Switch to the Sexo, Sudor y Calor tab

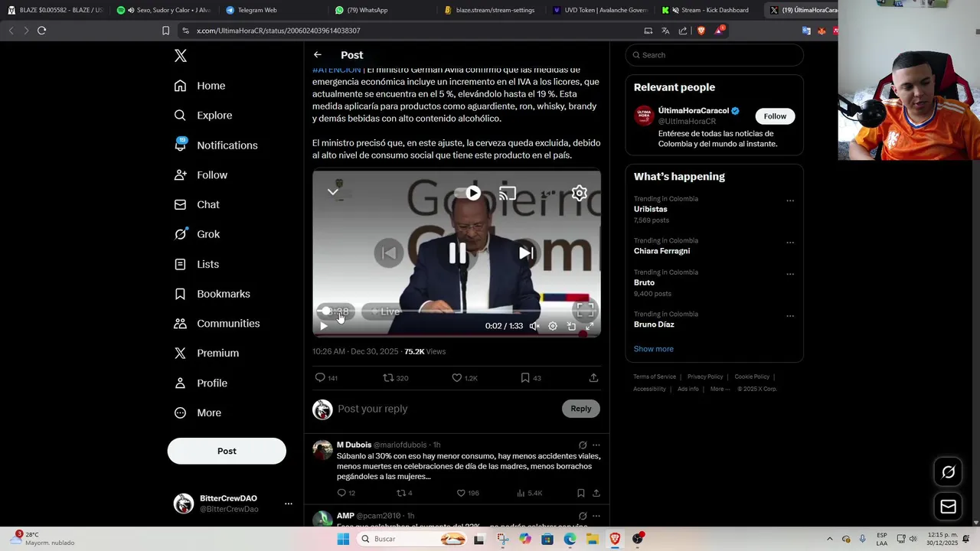[x=164, y=10]
